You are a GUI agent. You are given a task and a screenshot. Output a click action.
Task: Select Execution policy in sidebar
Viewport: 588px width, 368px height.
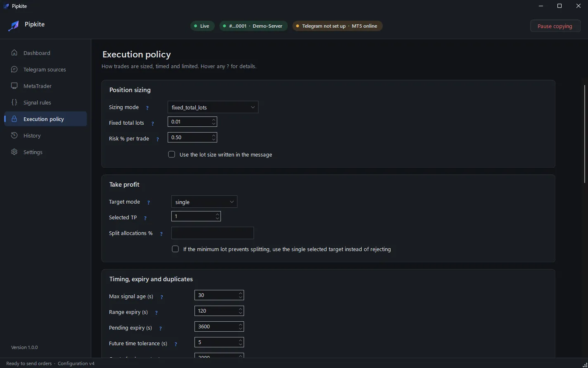[45, 119]
